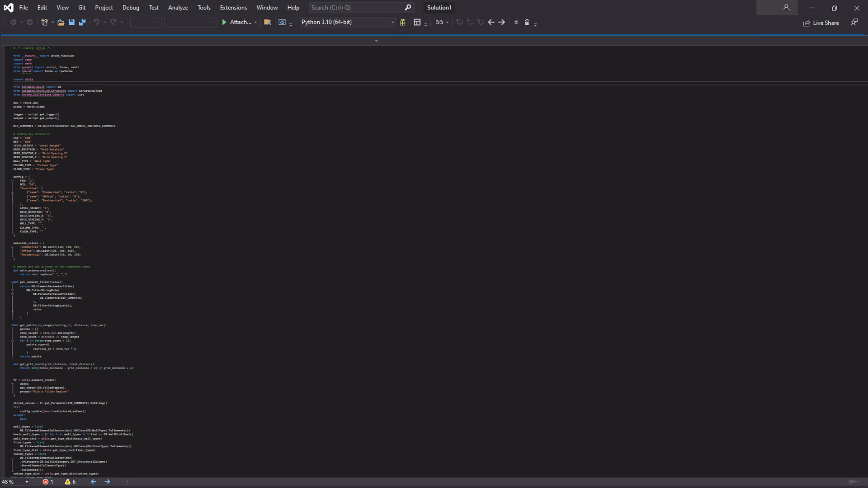Open the Tools menu
868x488 pixels.
pos(204,8)
